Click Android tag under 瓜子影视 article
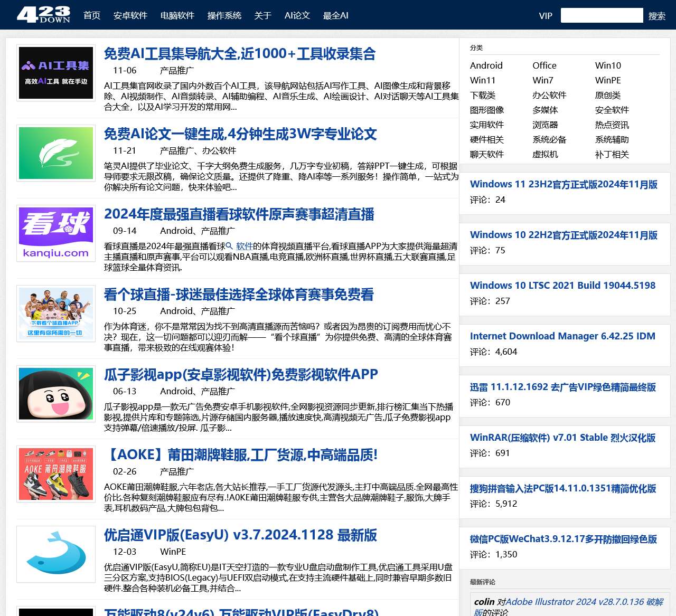 click(x=176, y=391)
